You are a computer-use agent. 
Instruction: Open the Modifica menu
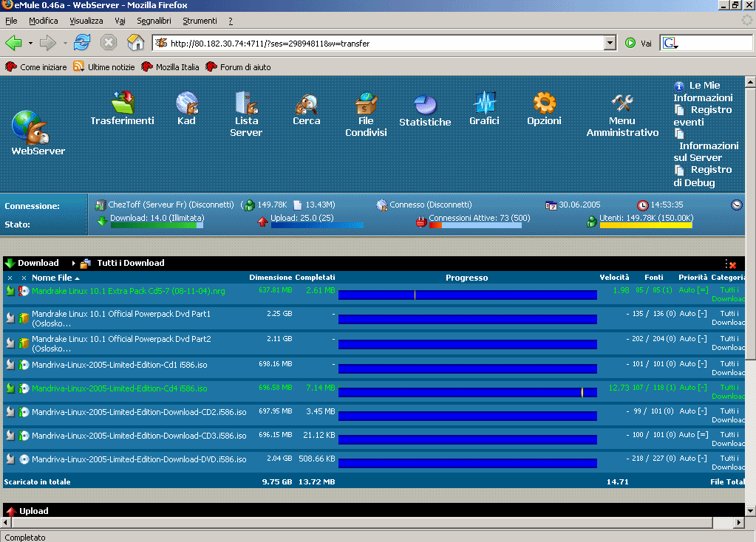pos(44,21)
